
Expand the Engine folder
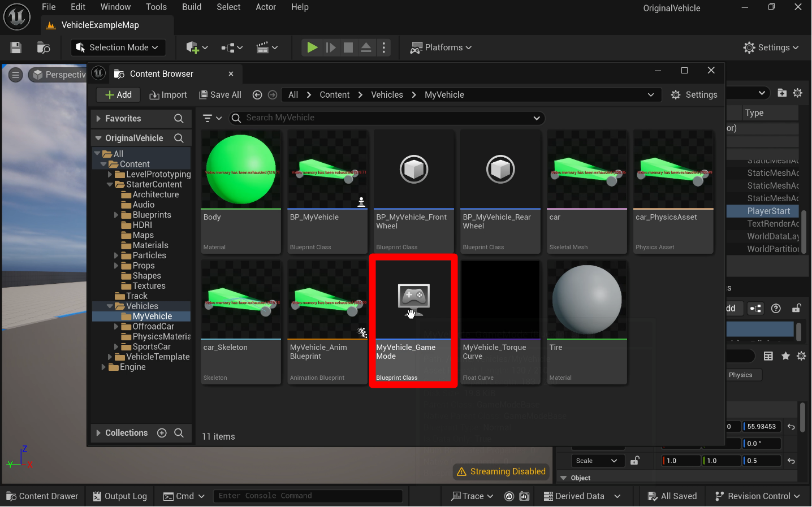pyautogui.click(x=103, y=367)
